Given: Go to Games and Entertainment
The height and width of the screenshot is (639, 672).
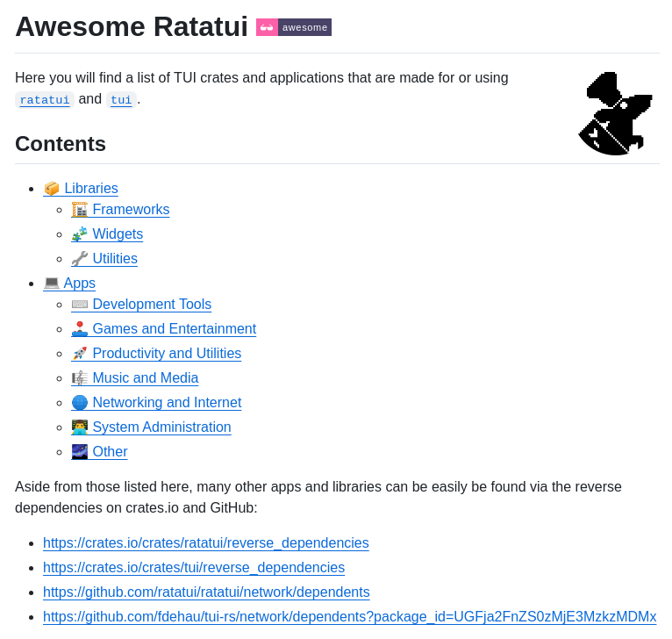Looking at the screenshot, I should point(174,328).
